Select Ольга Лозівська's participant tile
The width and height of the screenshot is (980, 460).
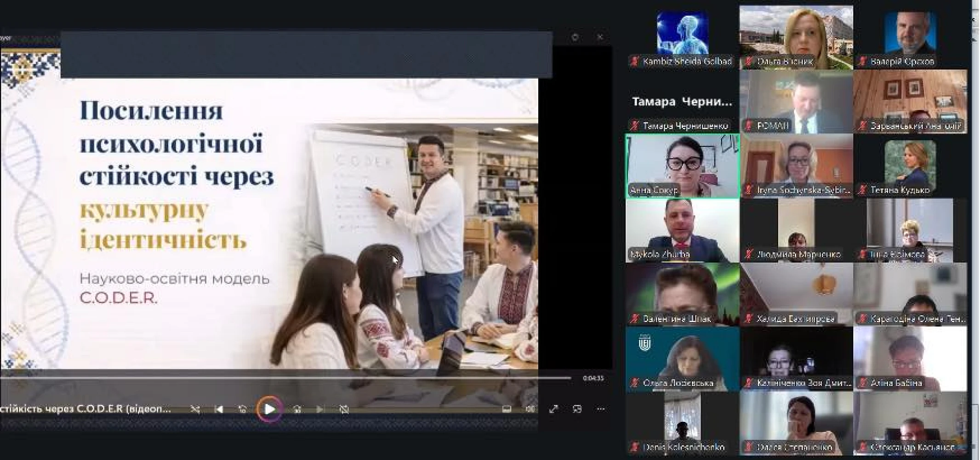[x=682, y=359]
